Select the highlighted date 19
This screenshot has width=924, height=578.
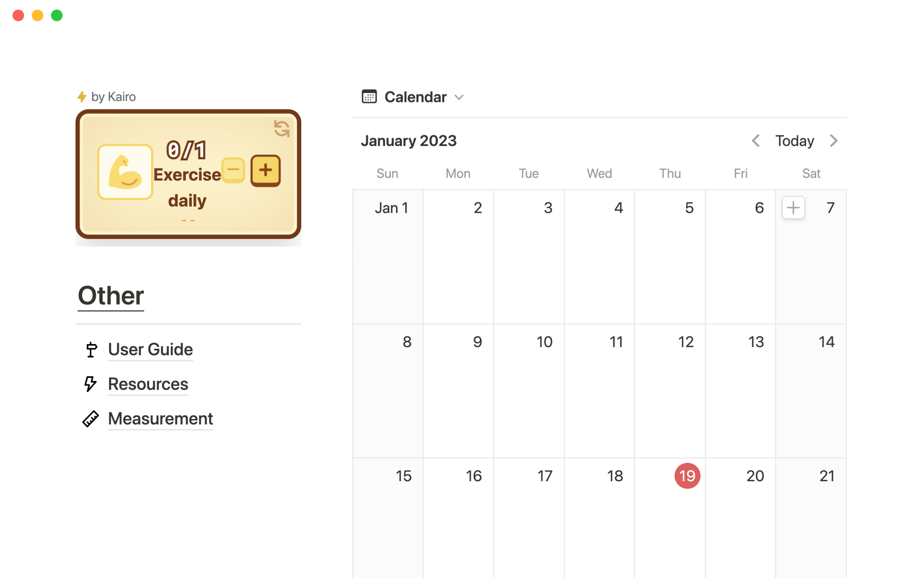[x=687, y=476]
